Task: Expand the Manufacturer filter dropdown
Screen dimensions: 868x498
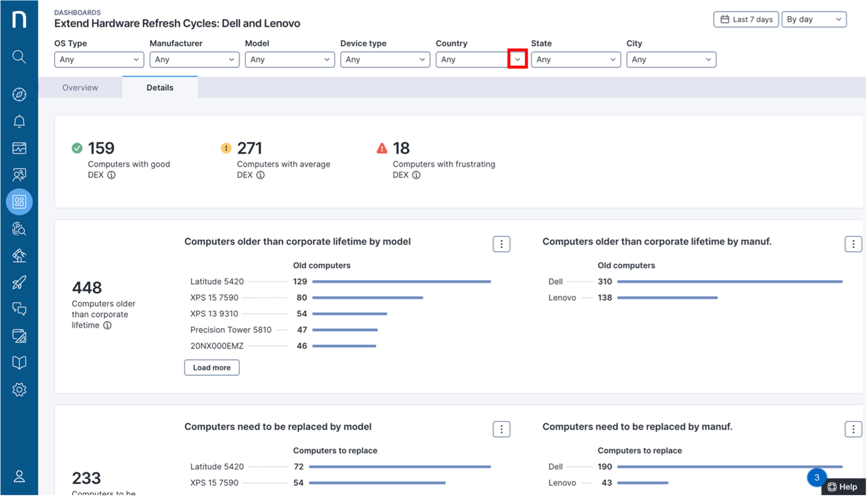Action: click(x=194, y=60)
